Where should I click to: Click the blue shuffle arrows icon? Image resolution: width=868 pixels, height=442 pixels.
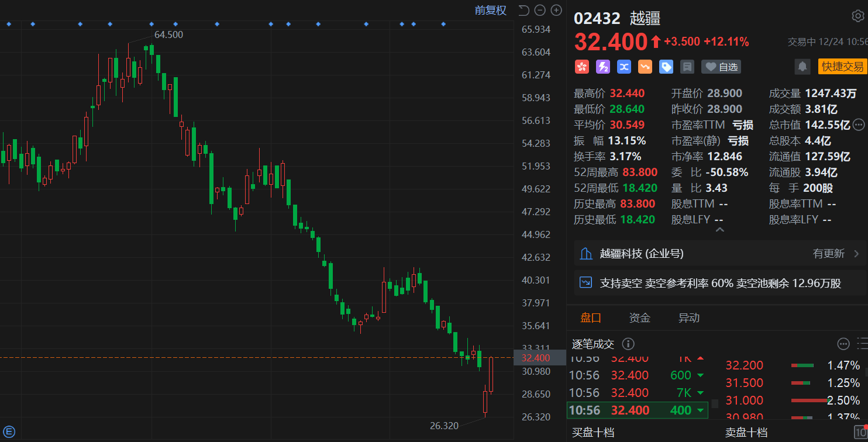coord(624,67)
